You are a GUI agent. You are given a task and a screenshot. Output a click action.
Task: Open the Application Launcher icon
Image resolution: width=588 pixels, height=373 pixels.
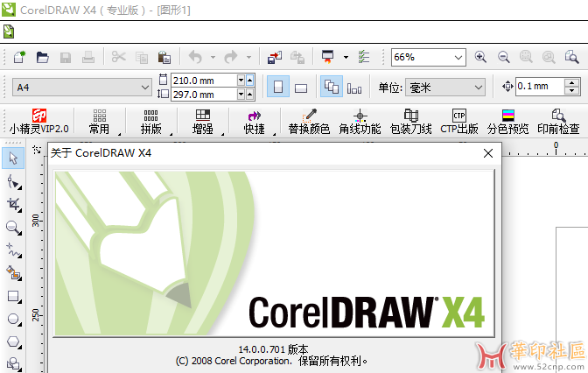[x=327, y=57]
